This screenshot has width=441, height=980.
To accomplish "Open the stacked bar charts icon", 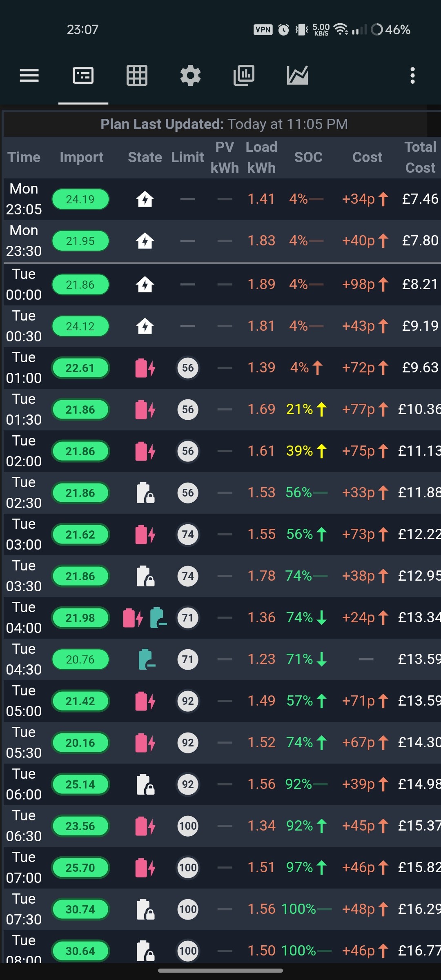I will coord(244,76).
